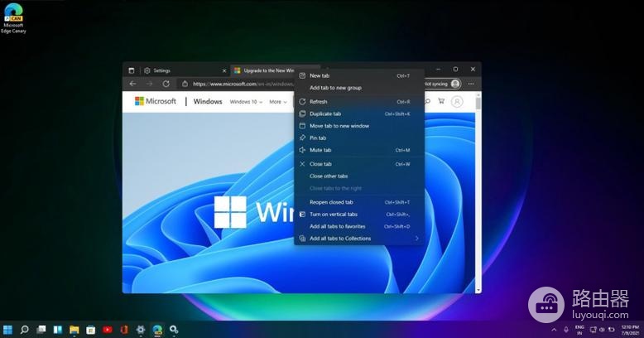Open Microsoft Store from taskbar

(x=91, y=330)
